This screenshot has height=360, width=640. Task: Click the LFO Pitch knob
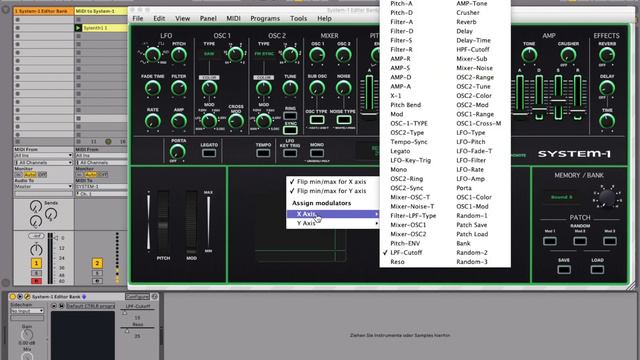point(179,55)
